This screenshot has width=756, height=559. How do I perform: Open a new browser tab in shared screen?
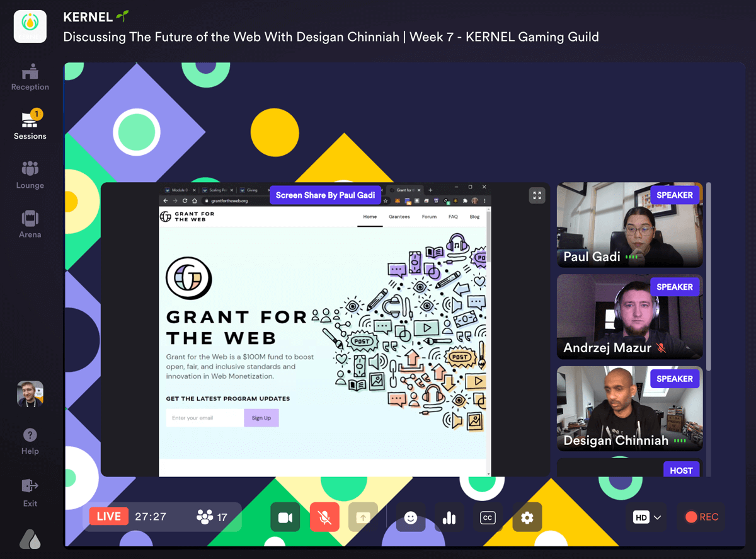coord(431,190)
